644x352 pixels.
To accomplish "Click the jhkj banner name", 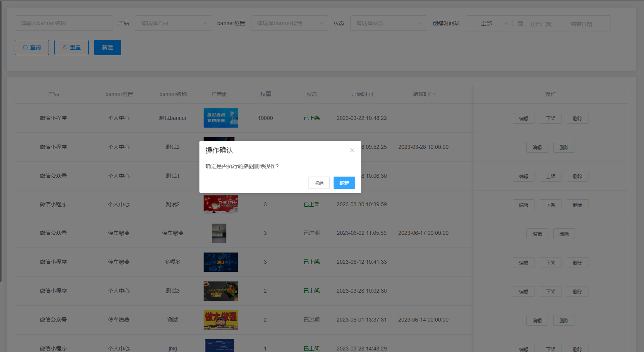I will coord(173,349).
